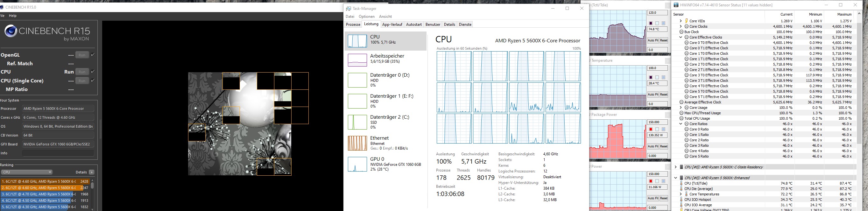868x211 pixels.
Task: Click the Cinebench R15 logo sphere
Action: click(x=11, y=31)
